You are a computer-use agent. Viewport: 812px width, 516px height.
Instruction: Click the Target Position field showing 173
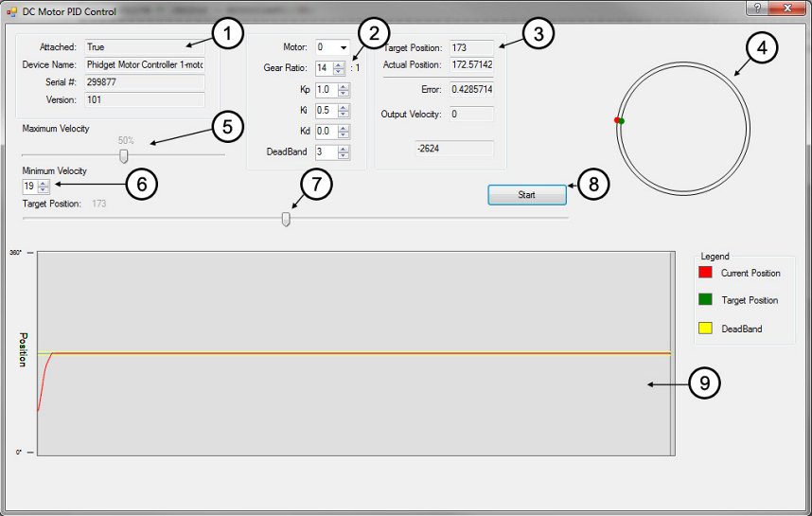coord(471,47)
